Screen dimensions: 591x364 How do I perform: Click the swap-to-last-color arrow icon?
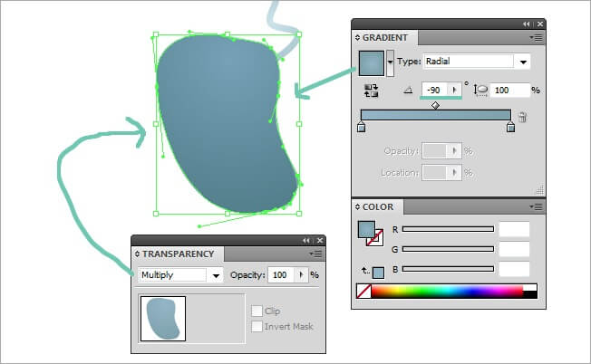tap(365, 271)
